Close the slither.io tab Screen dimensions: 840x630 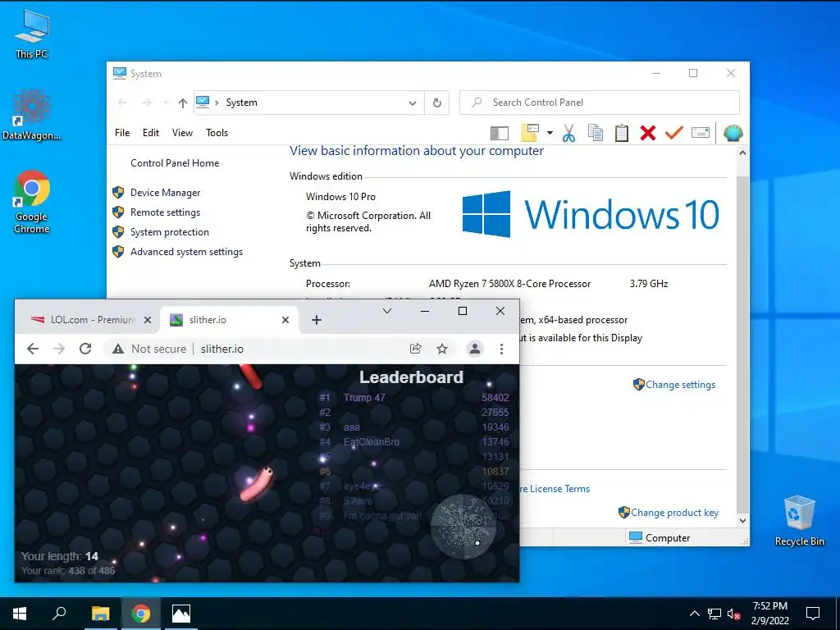pyautogui.click(x=285, y=320)
